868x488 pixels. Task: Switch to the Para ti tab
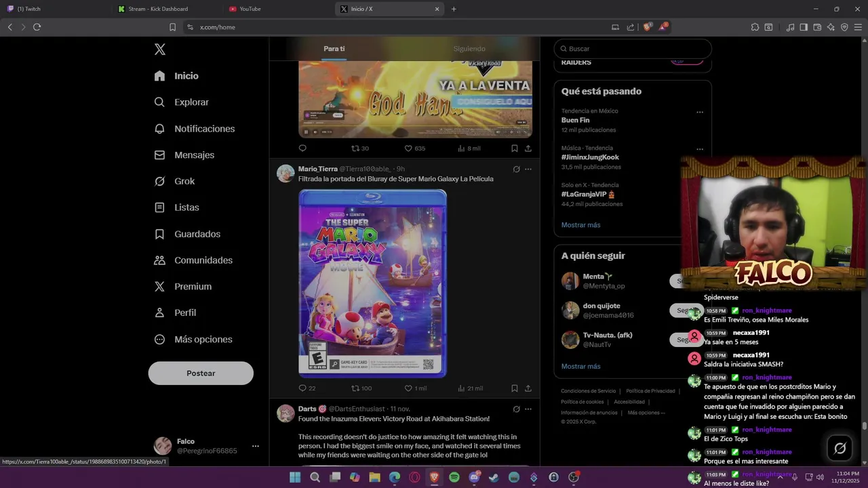(x=334, y=49)
